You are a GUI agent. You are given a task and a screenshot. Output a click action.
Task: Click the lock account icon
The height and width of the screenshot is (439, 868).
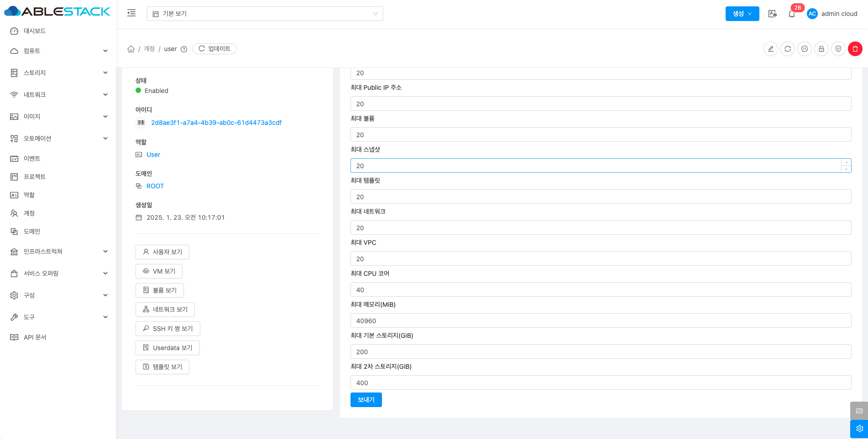(821, 49)
